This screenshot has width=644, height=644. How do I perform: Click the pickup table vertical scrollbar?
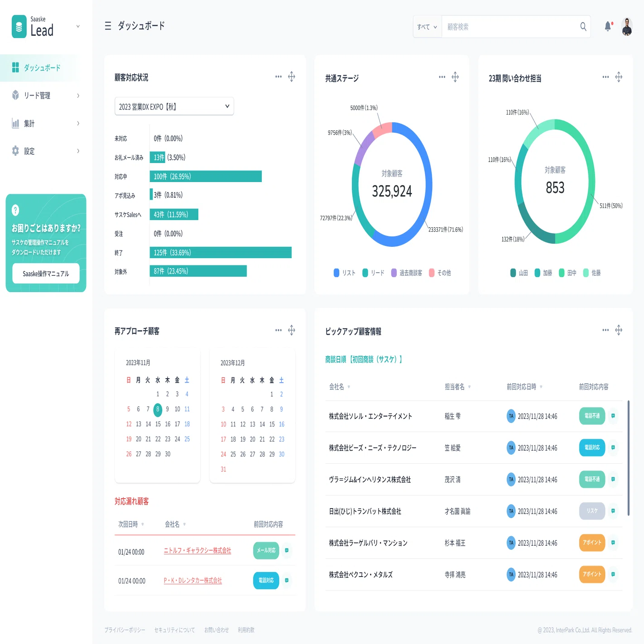(x=628, y=458)
